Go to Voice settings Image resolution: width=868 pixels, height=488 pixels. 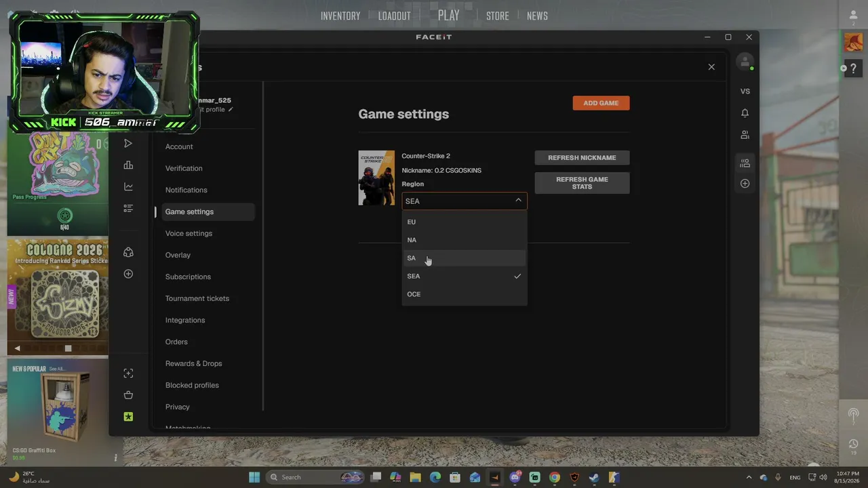pyautogui.click(x=189, y=233)
